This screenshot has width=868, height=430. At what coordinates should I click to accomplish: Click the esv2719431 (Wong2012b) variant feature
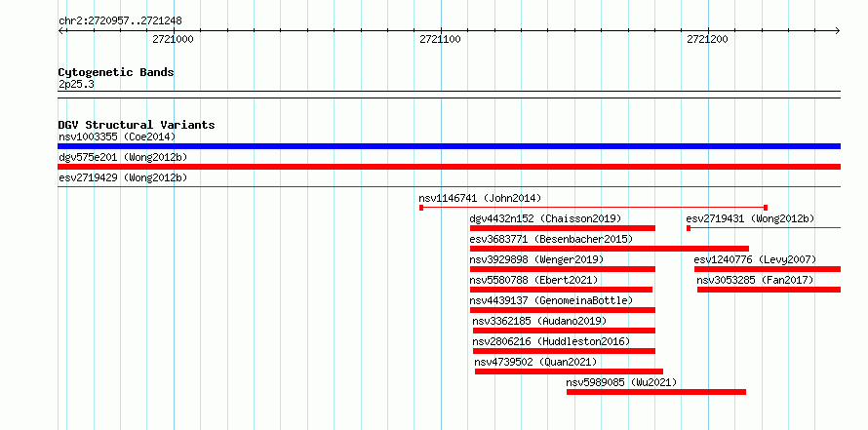tap(764, 228)
